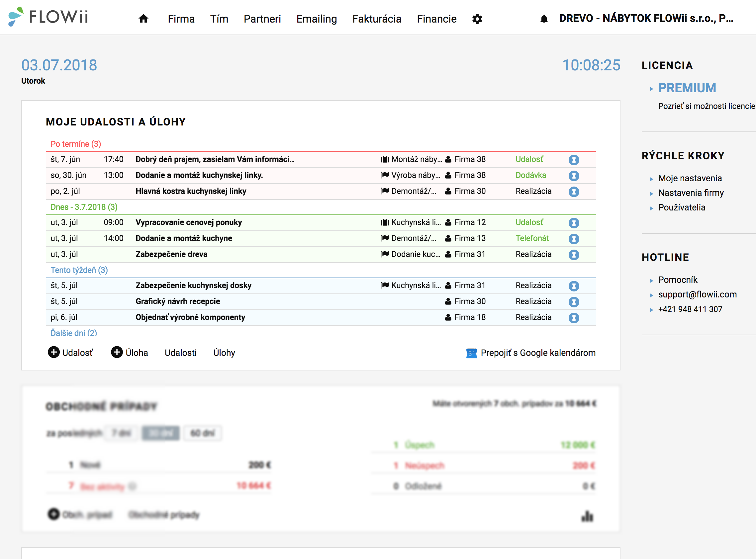Open the Partneri menu

click(x=262, y=19)
